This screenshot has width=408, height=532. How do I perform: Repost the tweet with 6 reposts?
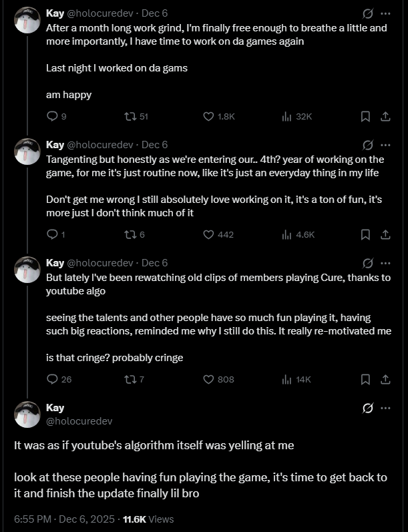coord(130,234)
